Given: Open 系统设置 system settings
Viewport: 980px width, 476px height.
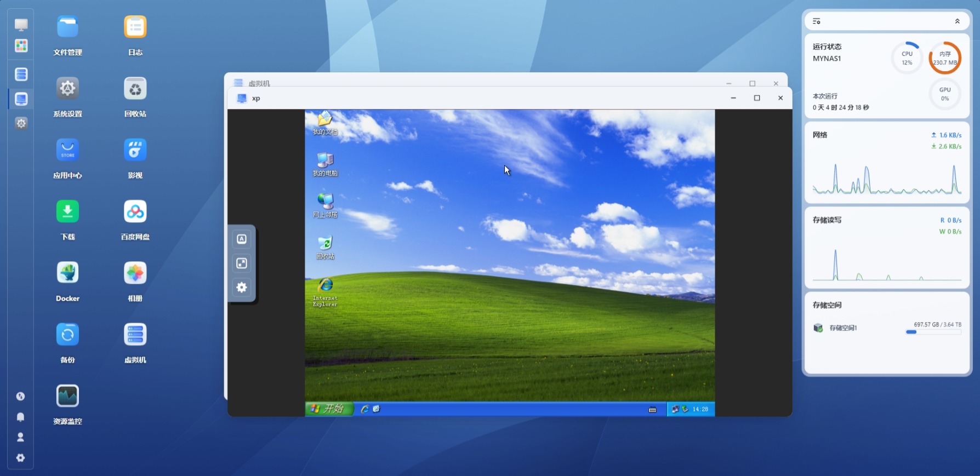Looking at the screenshot, I should pyautogui.click(x=67, y=89).
